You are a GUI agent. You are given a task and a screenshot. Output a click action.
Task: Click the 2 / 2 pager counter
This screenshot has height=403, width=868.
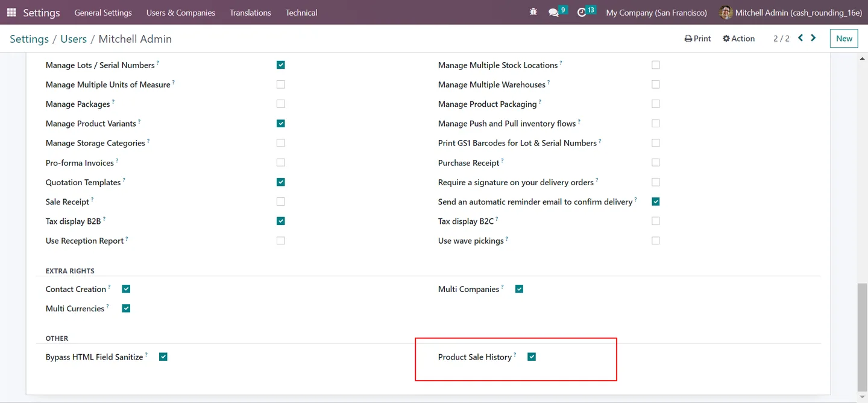(x=781, y=38)
